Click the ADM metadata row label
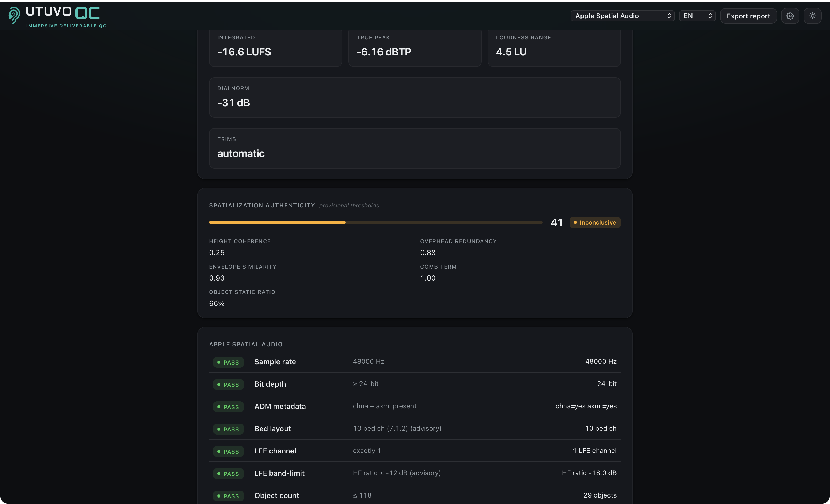The height and width of the screenshot is (504, 830). click(x=280, y=406)
